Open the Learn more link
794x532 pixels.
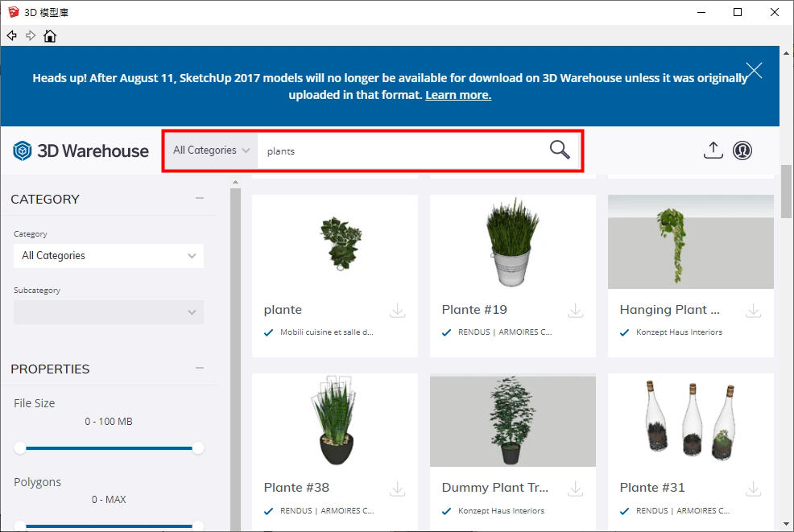click(x=458, y=95)
